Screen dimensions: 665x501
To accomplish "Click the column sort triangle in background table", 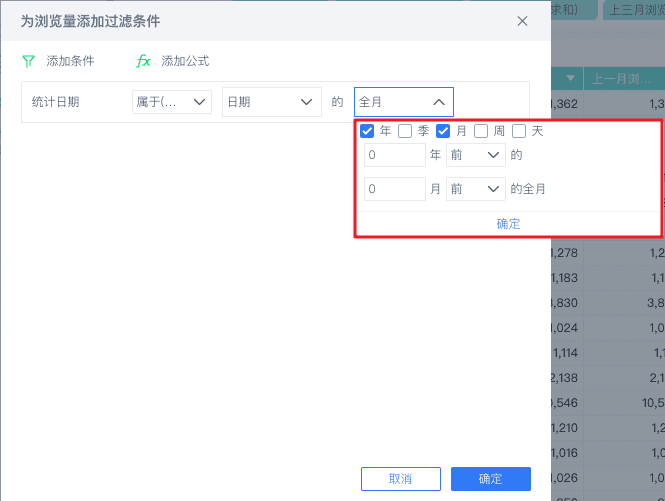I will tap(570, 78).
